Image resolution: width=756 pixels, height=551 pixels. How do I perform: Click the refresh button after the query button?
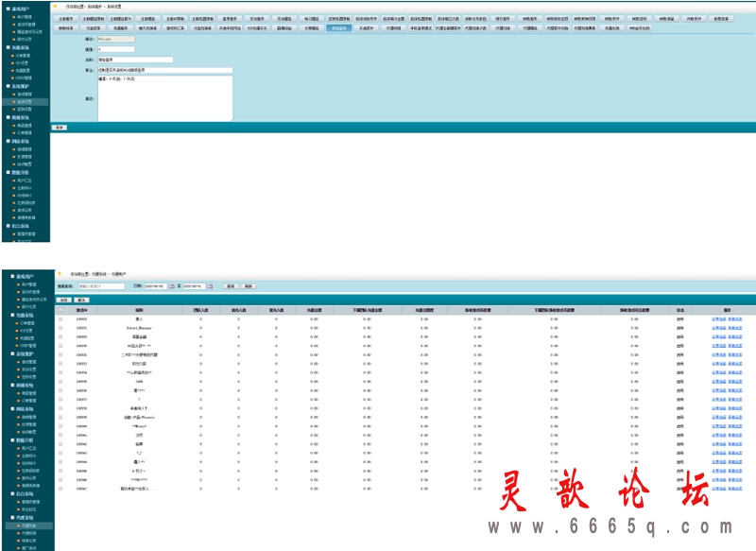click(249, 286)
